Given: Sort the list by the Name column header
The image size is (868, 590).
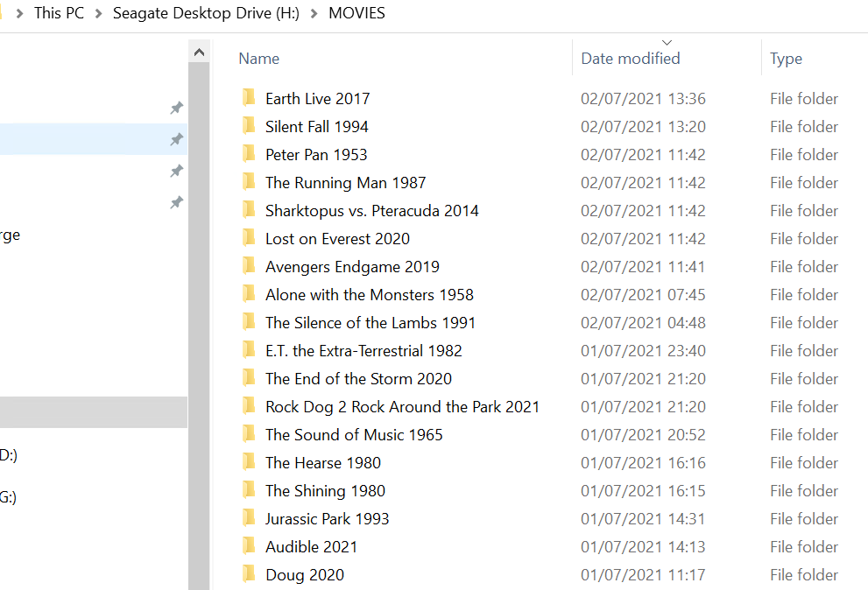Looking at the screenshot, I should point(258,59).
